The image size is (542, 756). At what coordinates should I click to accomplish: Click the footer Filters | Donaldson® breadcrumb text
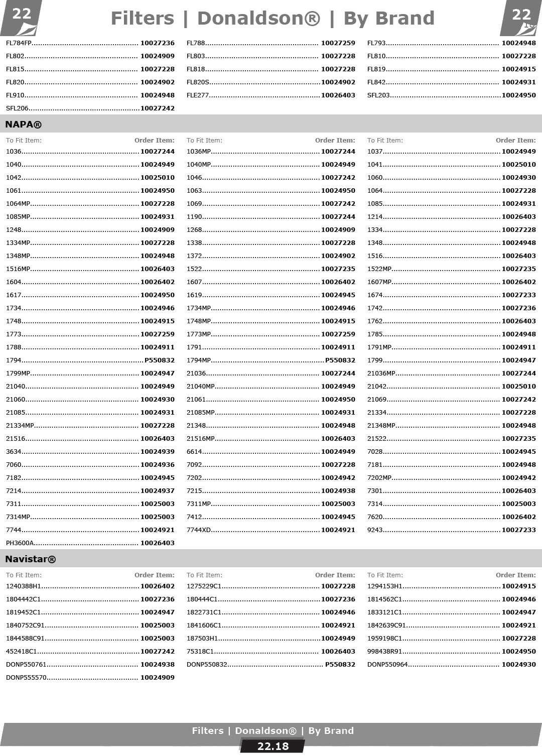pyautogui.click(x=273, y=730)
